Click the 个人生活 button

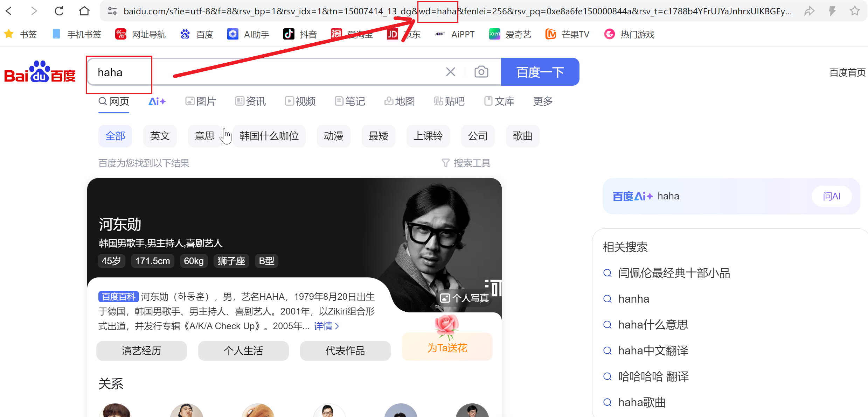pos(243,351)
